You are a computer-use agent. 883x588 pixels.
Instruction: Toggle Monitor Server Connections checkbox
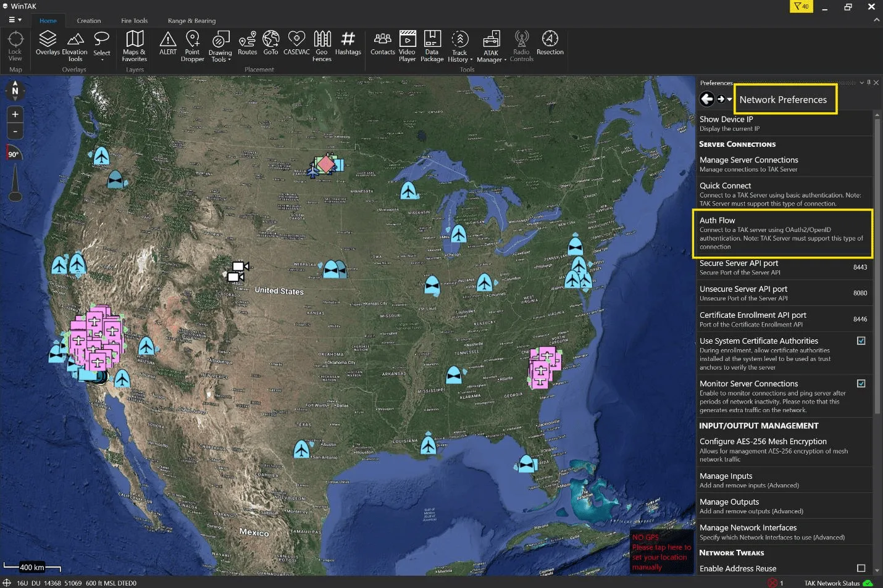click(x=861, y=383)
